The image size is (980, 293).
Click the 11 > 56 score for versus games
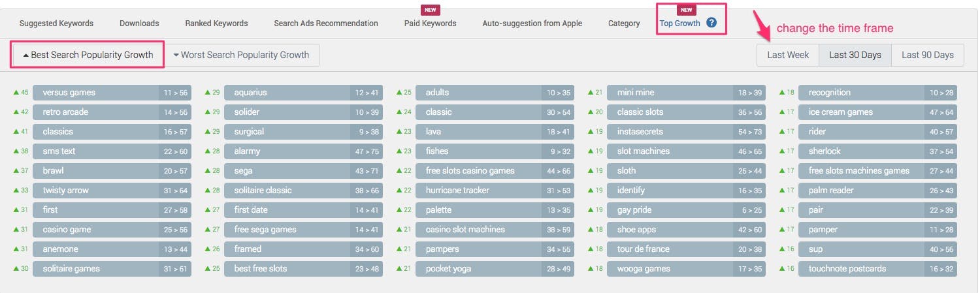(175, 93)
